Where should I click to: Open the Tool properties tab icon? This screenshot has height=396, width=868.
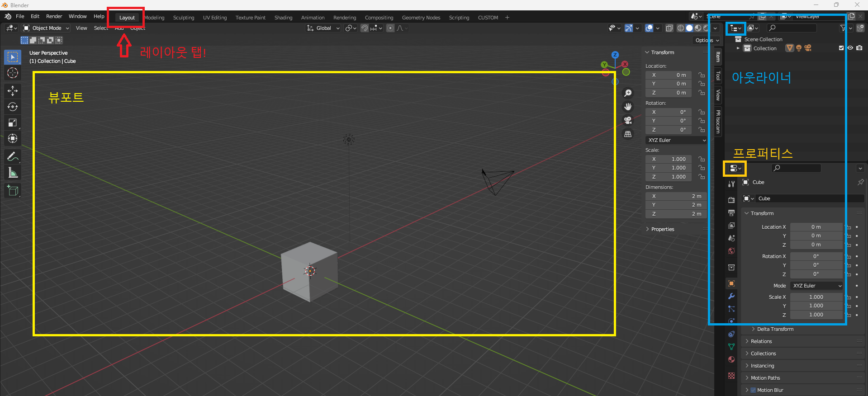pyautogui.click(x=731, y=184)
